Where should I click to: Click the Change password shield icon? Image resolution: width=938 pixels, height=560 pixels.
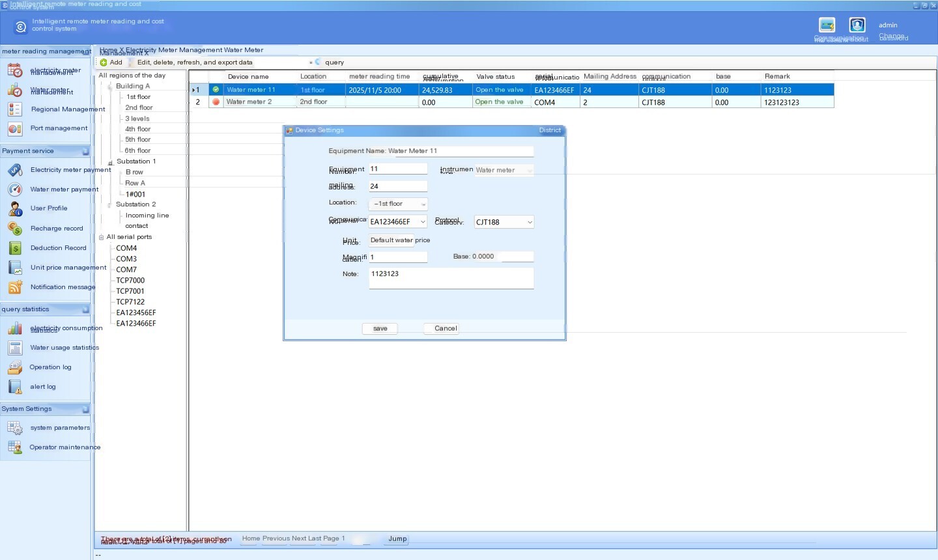pyautogui.click(x=857, y=25)
